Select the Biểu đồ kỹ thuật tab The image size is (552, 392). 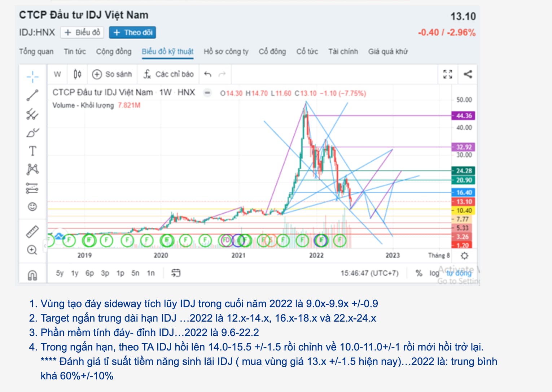pos(168,52)
